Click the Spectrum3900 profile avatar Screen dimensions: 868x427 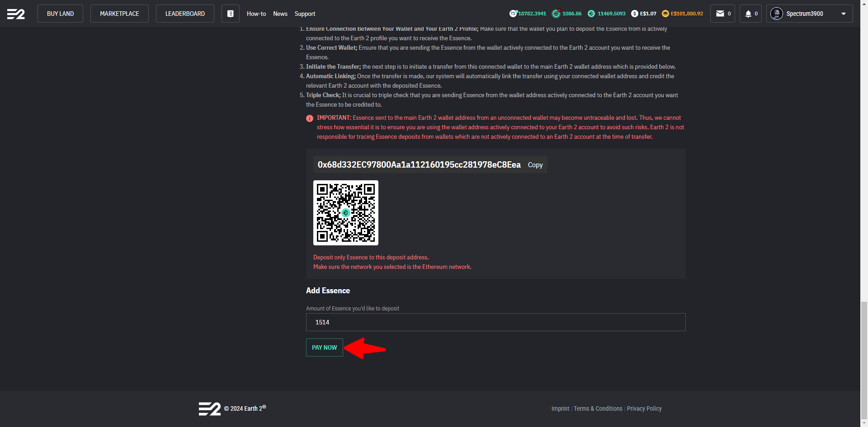click(x=777, y=14)
